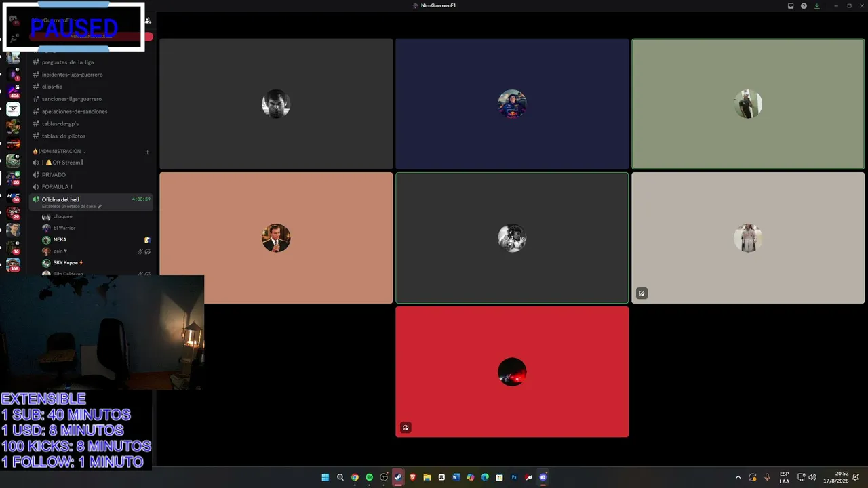
Task: Select the center gray speaking tile
Action: (512, 238)
